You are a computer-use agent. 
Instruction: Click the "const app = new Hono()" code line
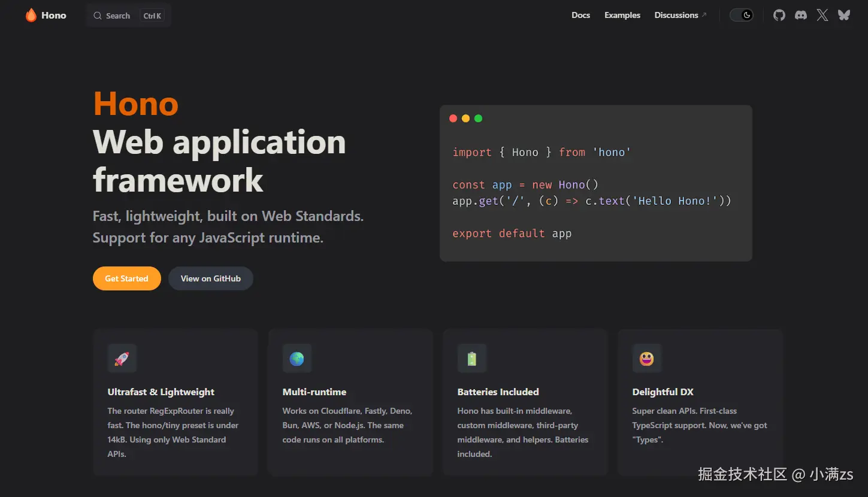[x=525, y=184]
